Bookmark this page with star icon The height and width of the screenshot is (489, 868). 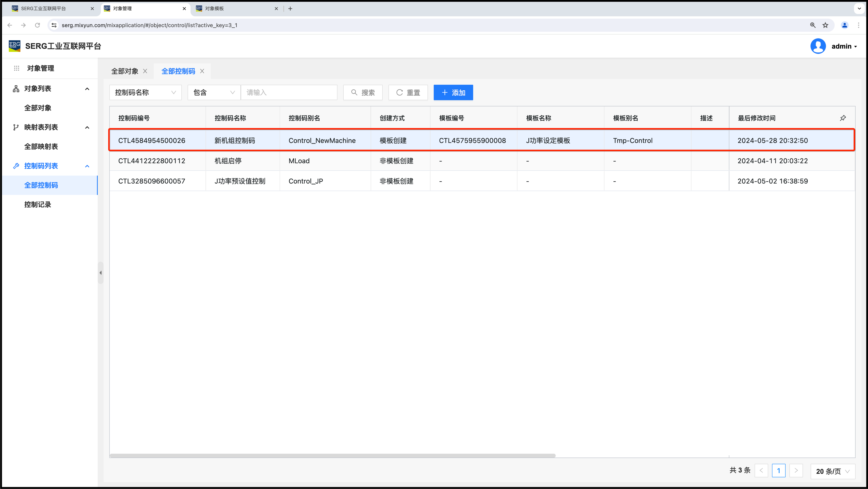click(825, 25)
